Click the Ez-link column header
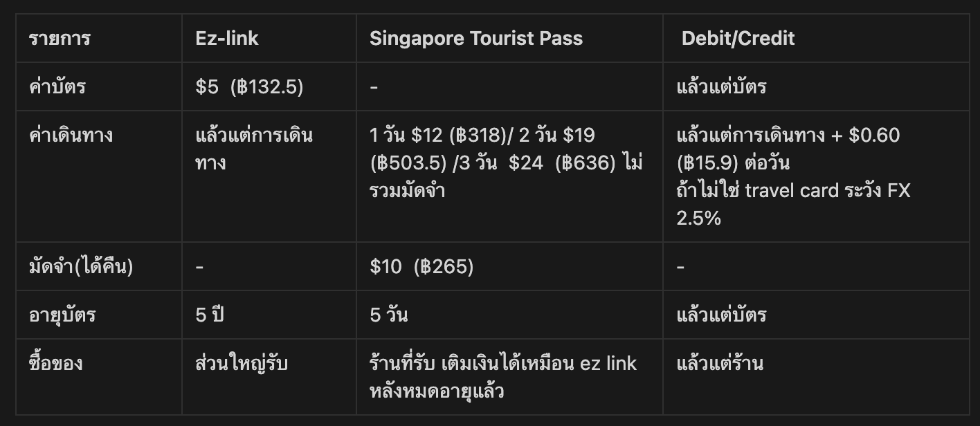 (x=227, y=38)
